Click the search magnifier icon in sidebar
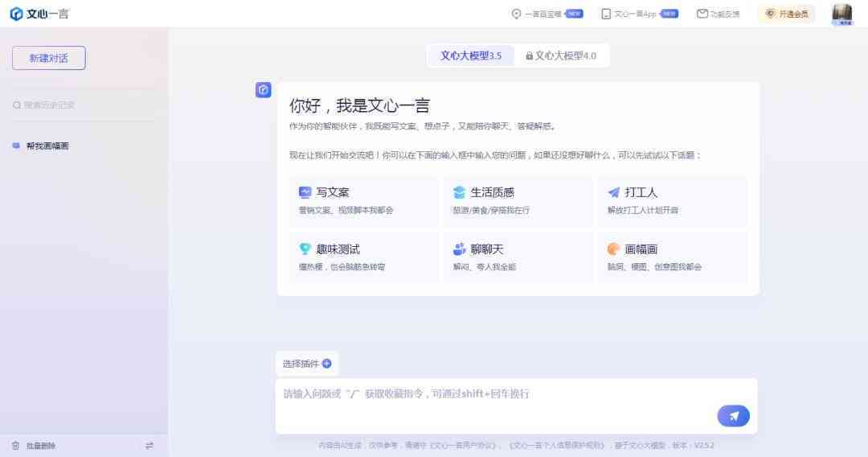 (17, 105)
